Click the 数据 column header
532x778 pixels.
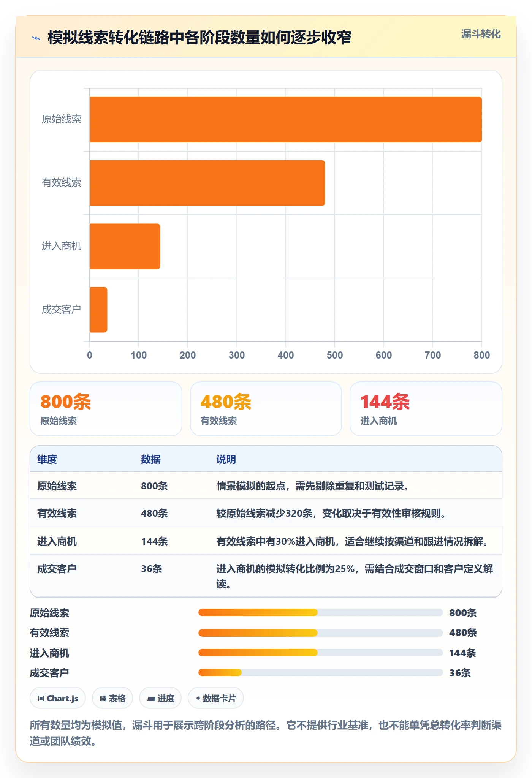151,459
